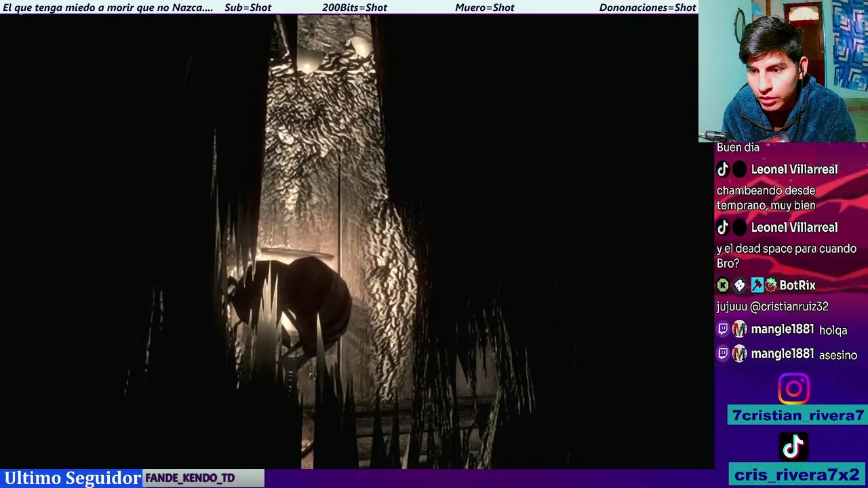This screenshot has width=868, height=488.
Task: Click 'El que tenga miedo a morir' banner text
Action: pos(108,7)
